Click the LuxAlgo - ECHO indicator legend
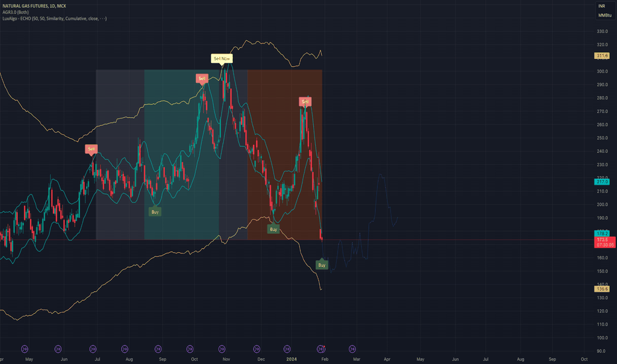This screenshot has height=364, width=617. click(x=54, y=19)
